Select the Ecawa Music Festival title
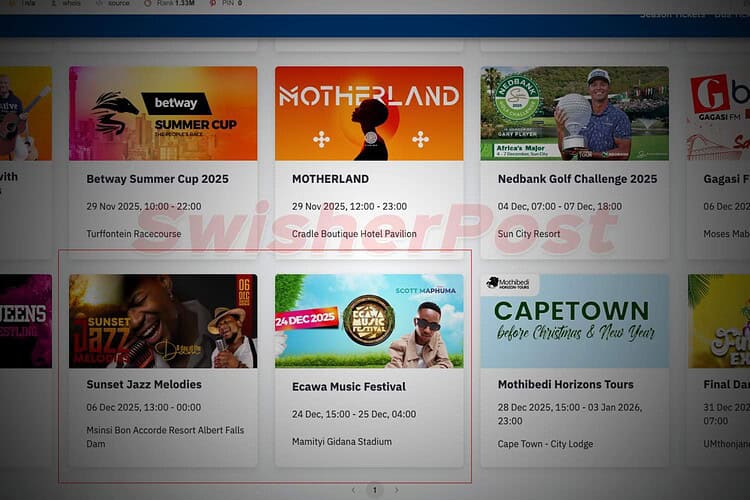The width and height of the screenshot is (750, 500). click(x=349, y=387)
